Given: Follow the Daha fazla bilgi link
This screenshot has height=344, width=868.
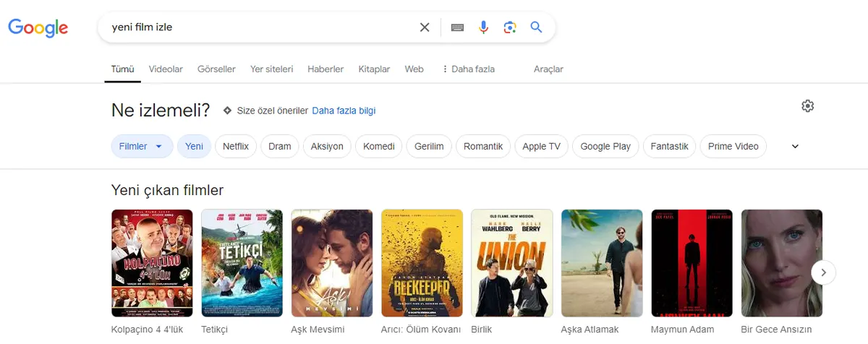Looking at the screenshot, I should (x=344, y=111).
